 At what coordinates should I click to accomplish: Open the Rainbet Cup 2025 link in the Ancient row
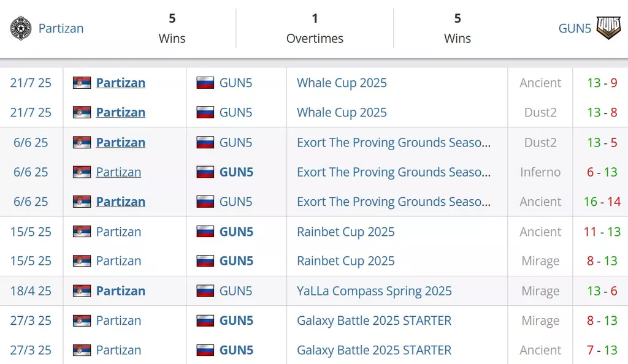click(x=346, y=232)
